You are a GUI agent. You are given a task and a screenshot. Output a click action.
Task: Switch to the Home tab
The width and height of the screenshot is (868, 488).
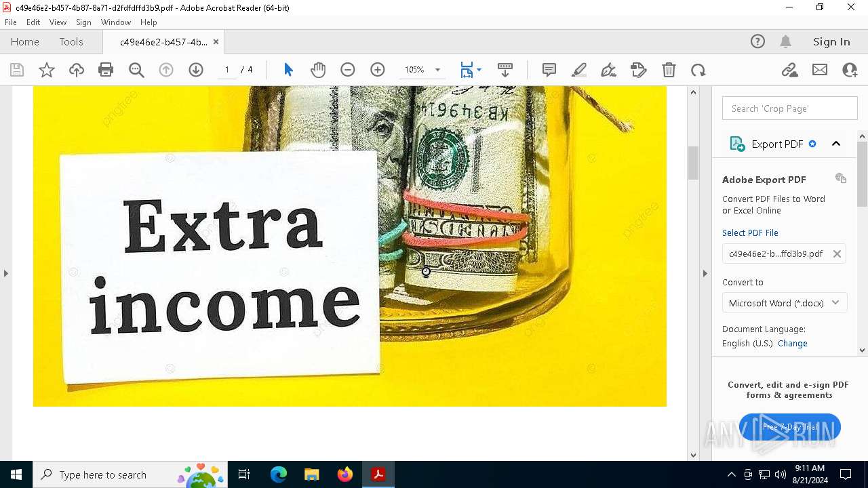pyautogui.click(x=25, y=41)
